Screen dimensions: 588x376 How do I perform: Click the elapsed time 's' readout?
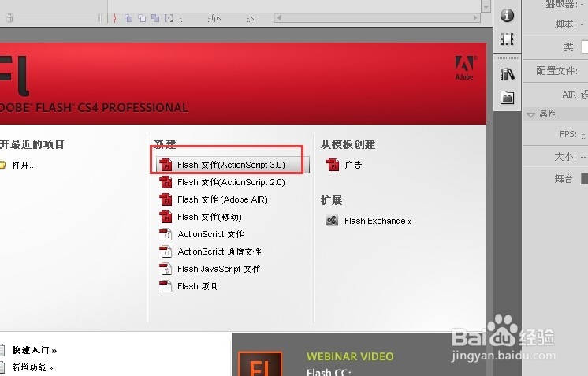point(251,18)
